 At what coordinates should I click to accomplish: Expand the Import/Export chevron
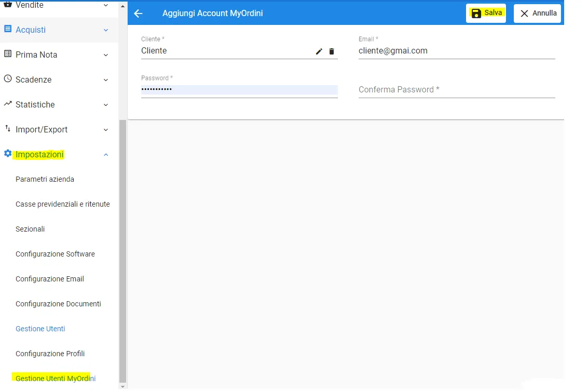(x=106, y=130)
